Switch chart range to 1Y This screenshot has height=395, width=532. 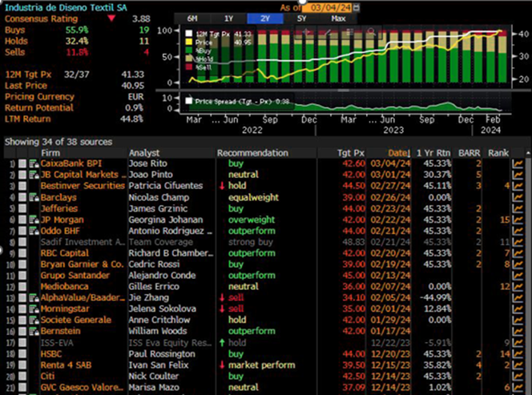tap(229, 18)
